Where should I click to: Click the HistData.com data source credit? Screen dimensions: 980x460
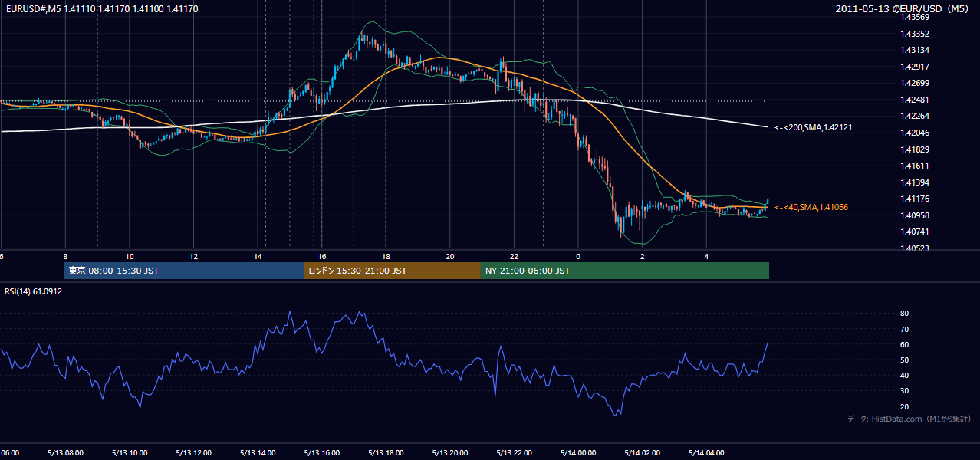coord(909,419)
